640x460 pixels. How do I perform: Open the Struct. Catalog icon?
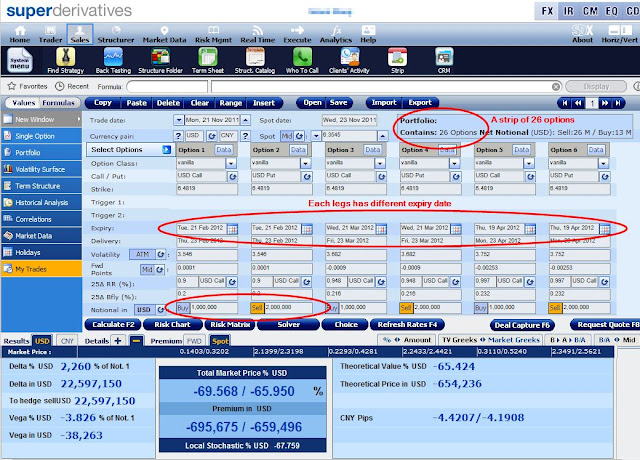(x=255, y=60)
